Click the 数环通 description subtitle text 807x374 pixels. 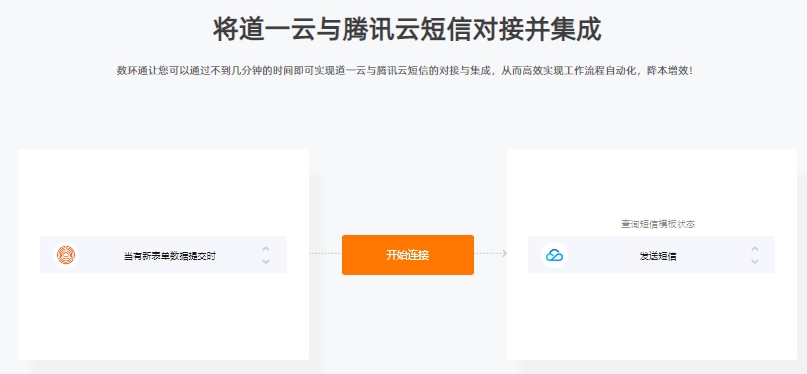[405, 70]
